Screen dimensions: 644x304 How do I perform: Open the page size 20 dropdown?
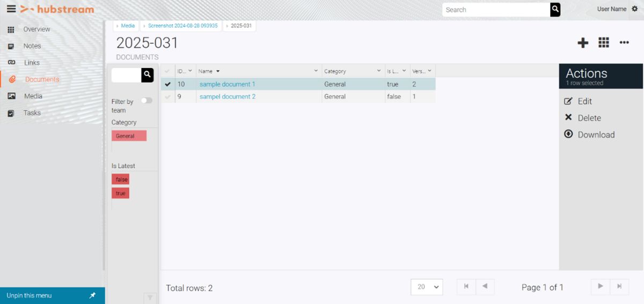pyautogui.click(x=427, y=287)
